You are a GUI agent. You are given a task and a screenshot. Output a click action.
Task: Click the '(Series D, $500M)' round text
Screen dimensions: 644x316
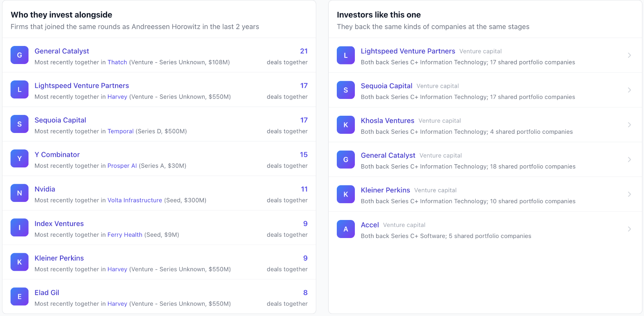(161, 131)
